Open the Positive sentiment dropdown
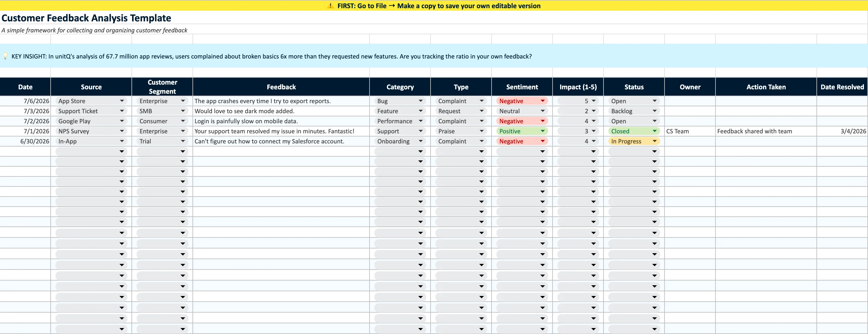 click(522, 131)
